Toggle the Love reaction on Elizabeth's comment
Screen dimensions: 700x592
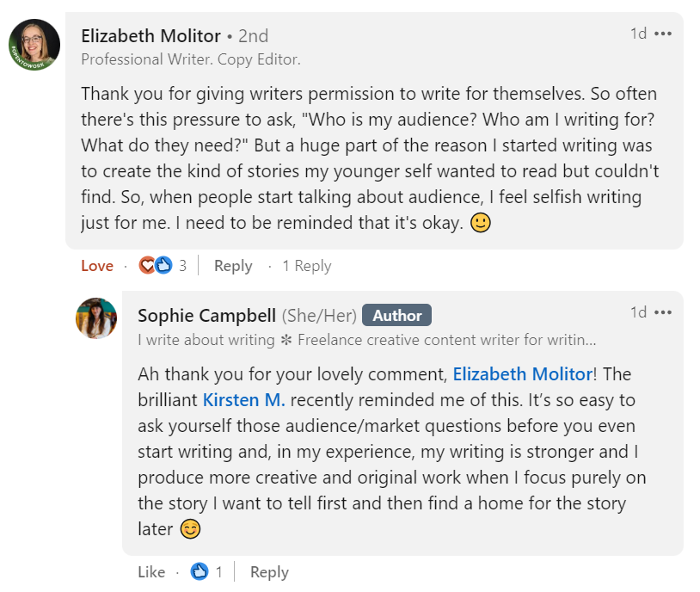97,266
